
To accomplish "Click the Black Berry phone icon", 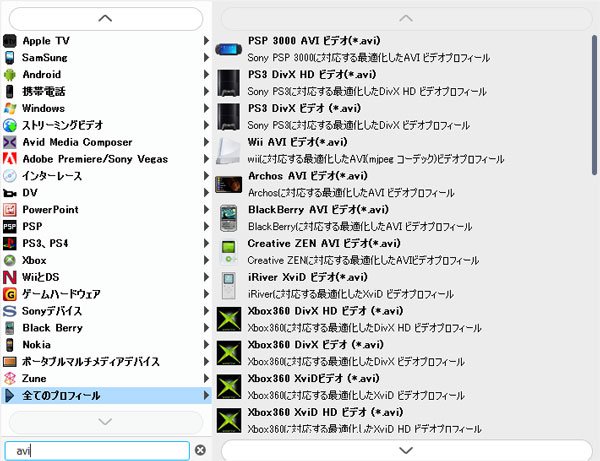I will pyautogui.click(x=10, y=328).
